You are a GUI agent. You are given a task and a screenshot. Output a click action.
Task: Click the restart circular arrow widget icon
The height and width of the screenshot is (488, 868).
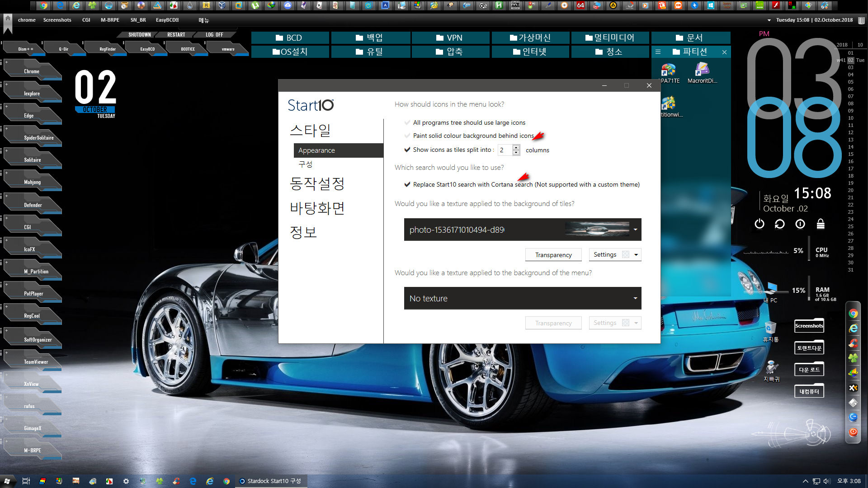780,224
